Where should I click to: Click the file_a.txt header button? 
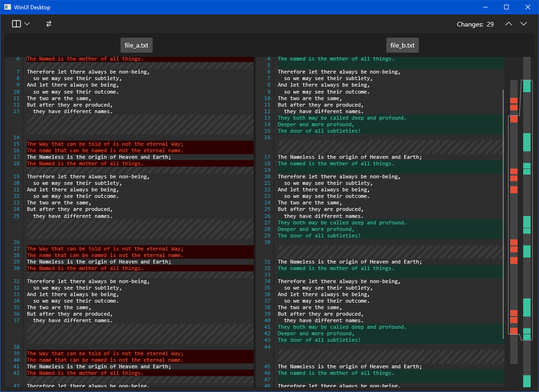(136, 45)
